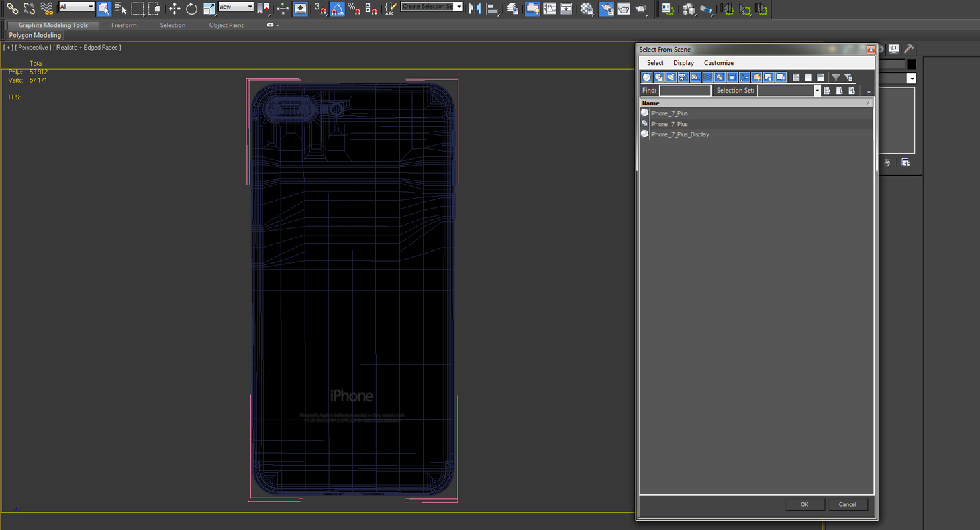
Task: Toggle Display Geometry filter in dialog
Action: tap(647, 78)
